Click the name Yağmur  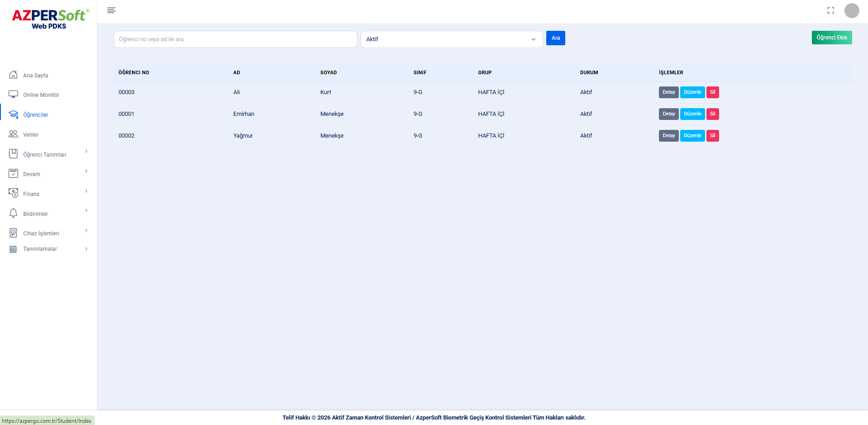[x=243, y=136]
